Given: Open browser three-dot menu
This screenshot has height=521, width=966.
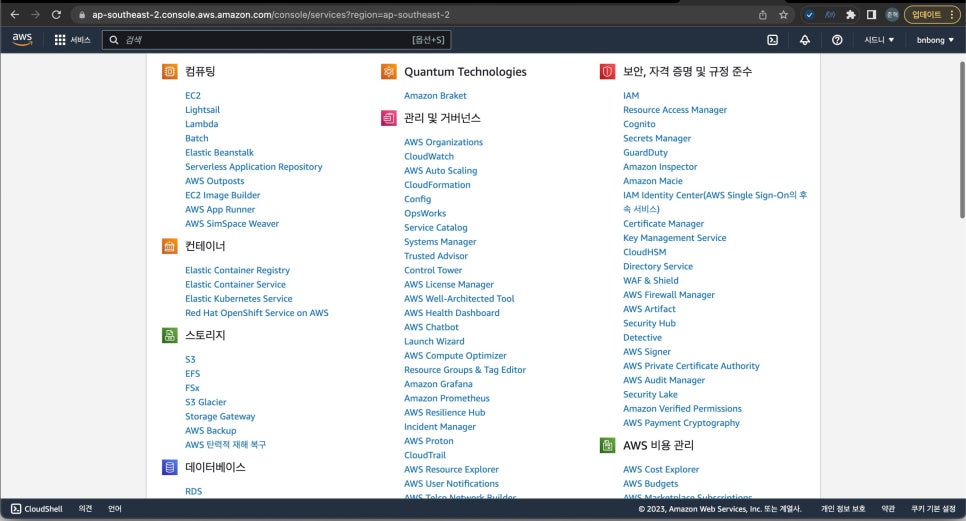Looking at the screenshot, I should point(953,15).
